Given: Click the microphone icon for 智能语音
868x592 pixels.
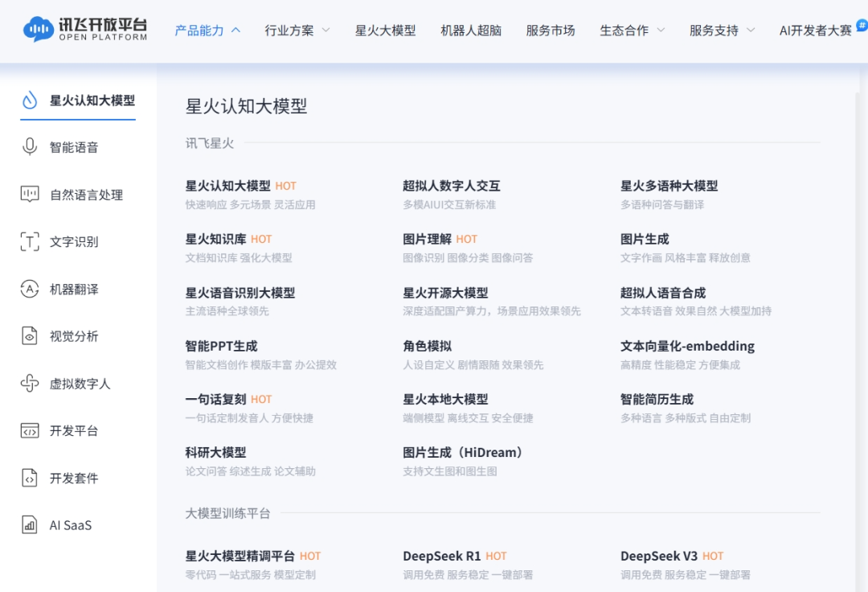Looking at the screenshot, I should point(30,146).
